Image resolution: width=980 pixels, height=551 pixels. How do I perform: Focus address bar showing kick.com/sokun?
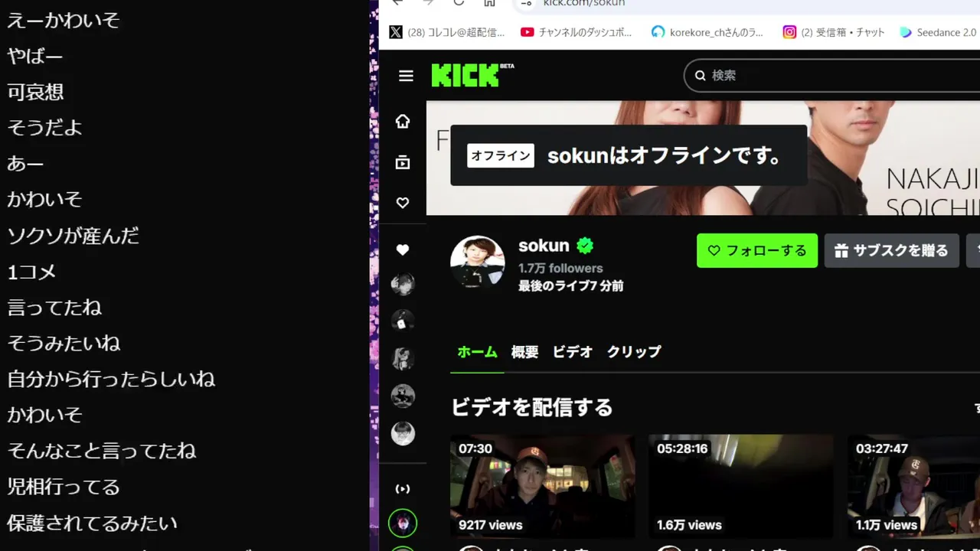[x=584, y=3]
